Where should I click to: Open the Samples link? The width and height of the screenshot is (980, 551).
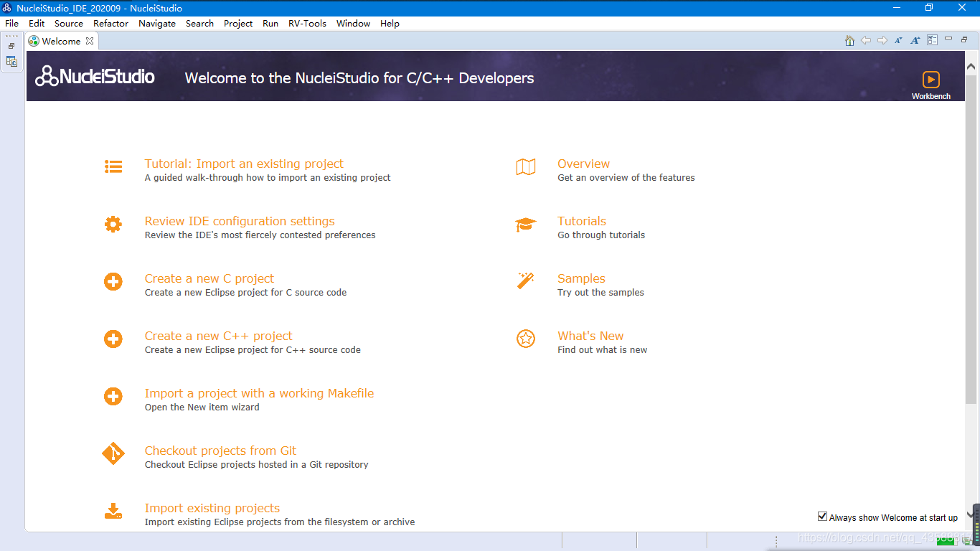(581, 278)
